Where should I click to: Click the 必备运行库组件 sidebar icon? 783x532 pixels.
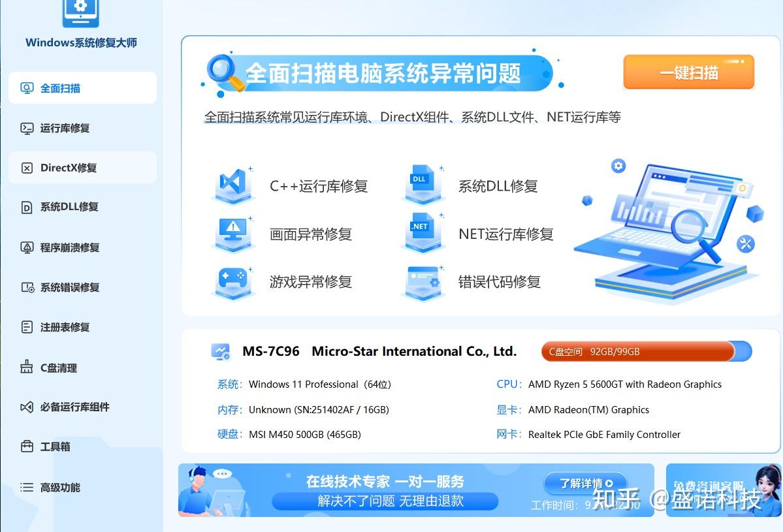click(x=27, y=407)
